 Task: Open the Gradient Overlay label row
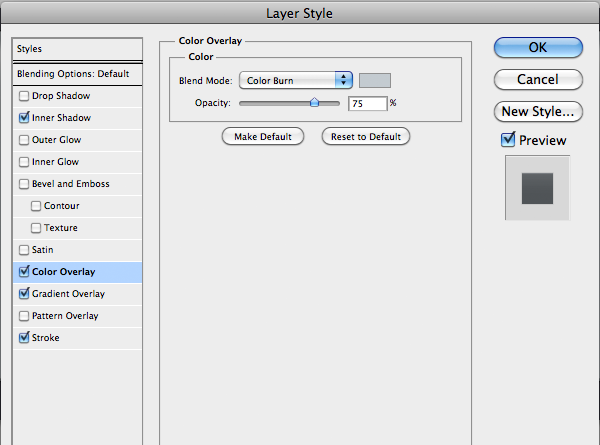[78, 294]
